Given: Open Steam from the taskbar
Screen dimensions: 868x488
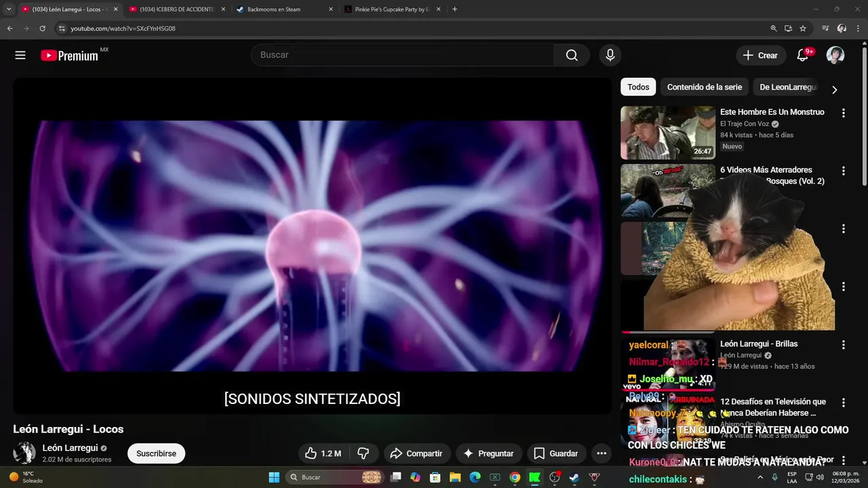Looking at the screenshot, I should 574,477.
